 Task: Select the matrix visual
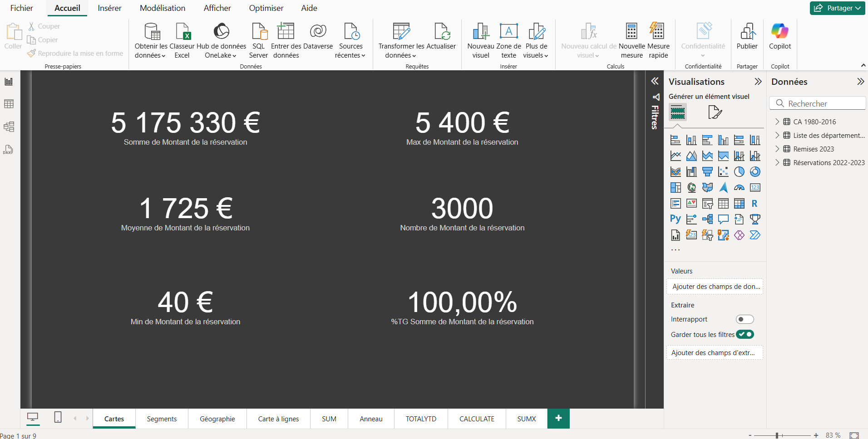pyautogui.click(x=739, y=204)
